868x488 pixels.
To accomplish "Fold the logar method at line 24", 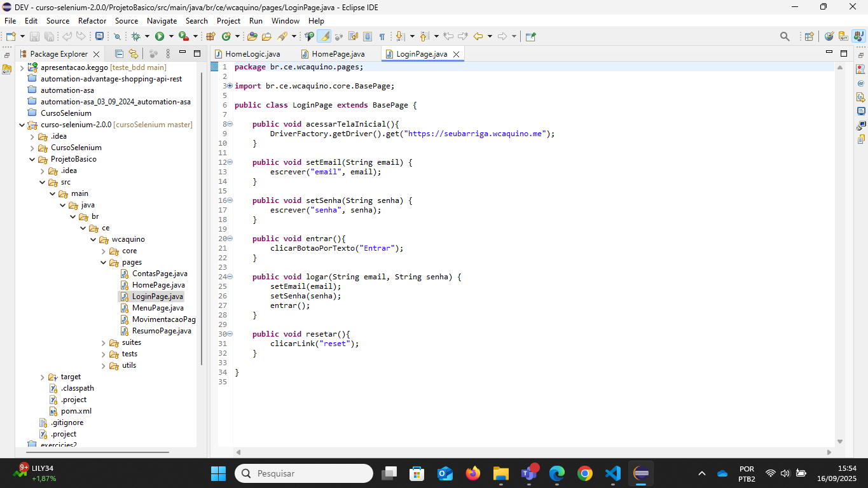I will 230,277.
